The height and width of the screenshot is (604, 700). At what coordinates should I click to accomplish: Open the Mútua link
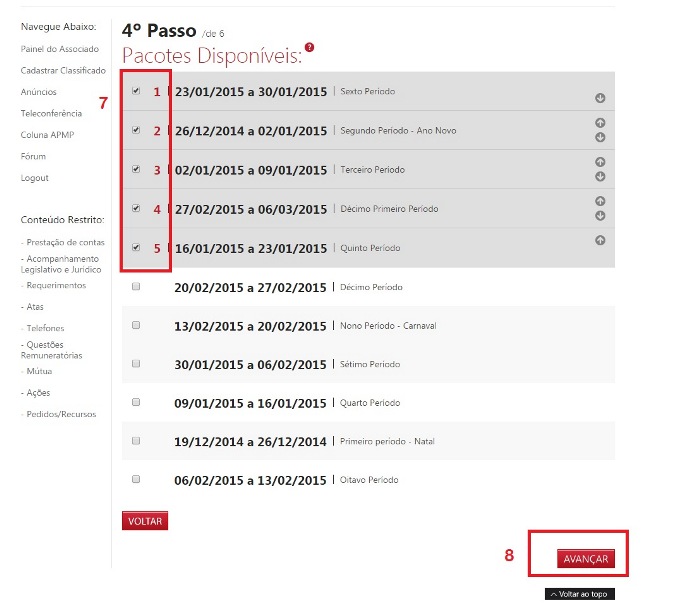(x=36, y=371)
